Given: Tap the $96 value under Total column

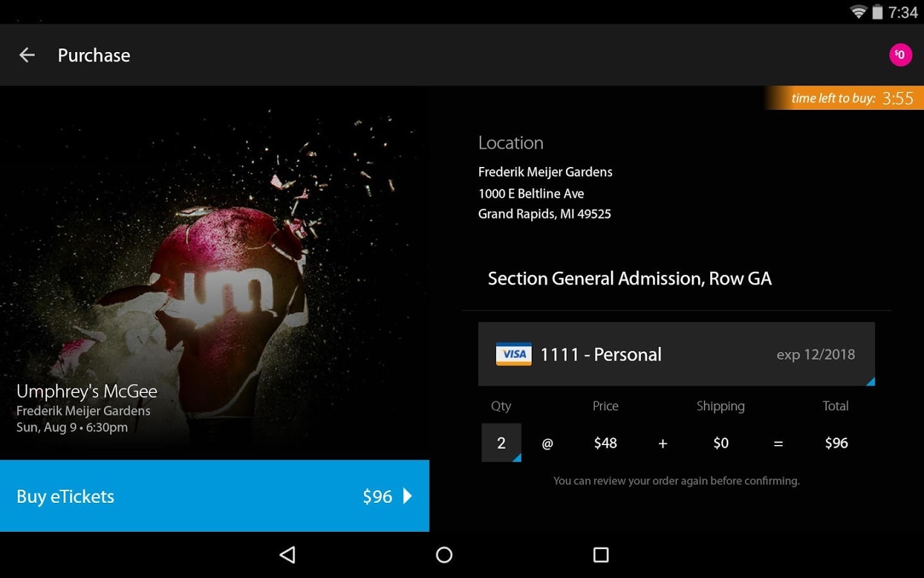Looking at the screenshot, I should pyautogui.click(x=836, y=443).
